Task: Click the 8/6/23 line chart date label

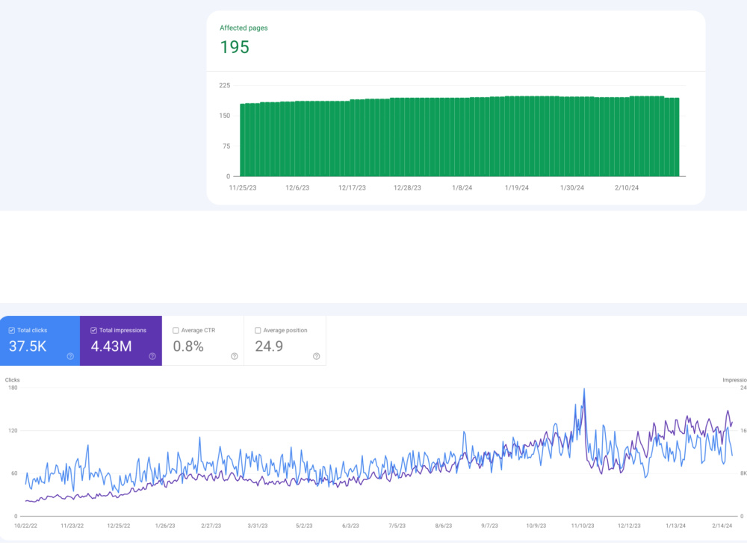Action: click(x=444, y=526)
